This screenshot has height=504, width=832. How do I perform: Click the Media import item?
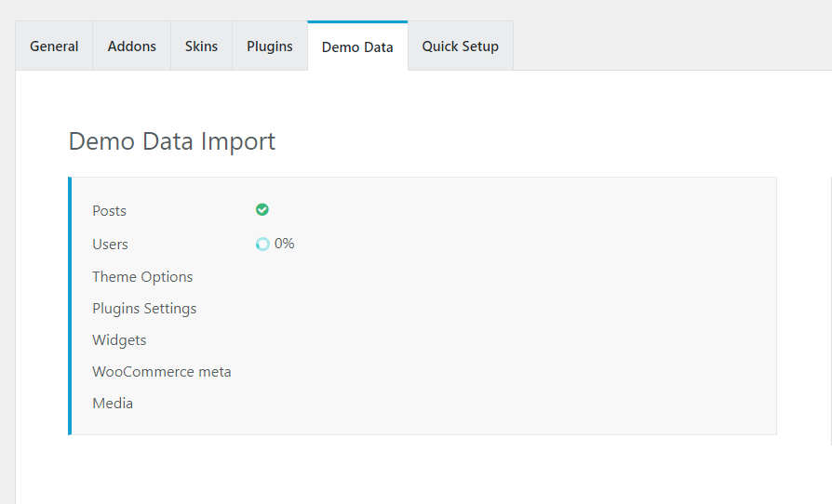[113, 404]
